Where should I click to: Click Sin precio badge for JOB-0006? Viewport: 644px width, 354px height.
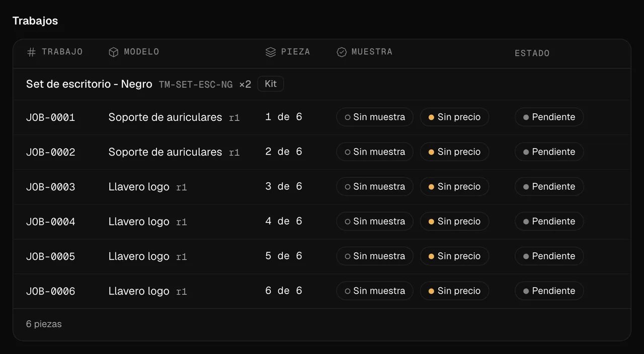pos(454,291)
